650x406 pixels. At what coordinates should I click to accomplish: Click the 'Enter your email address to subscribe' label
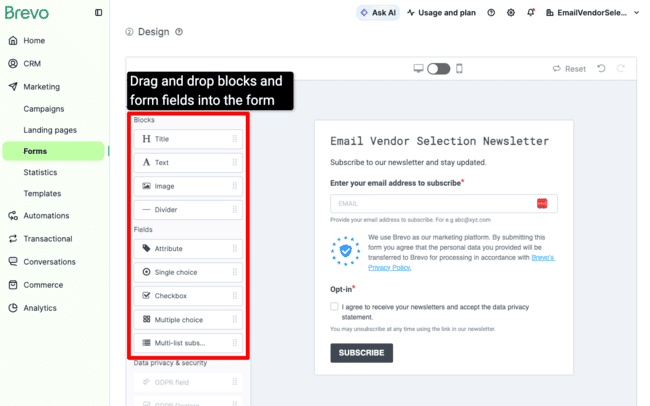click(397, 183)
